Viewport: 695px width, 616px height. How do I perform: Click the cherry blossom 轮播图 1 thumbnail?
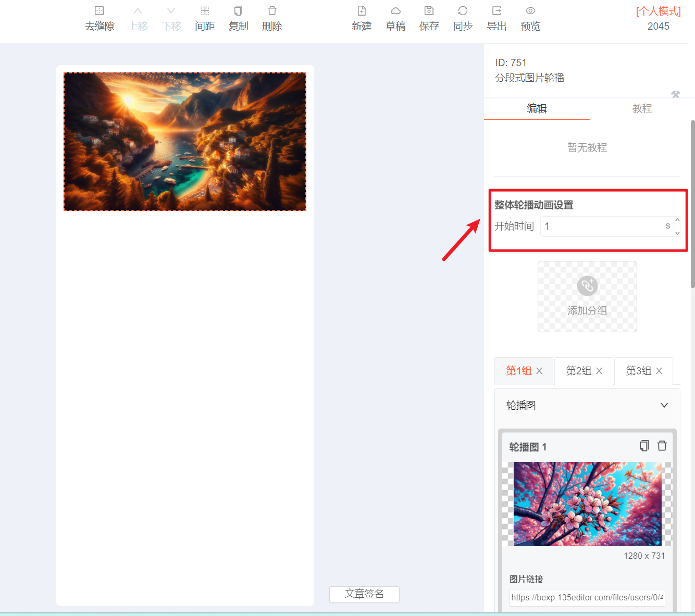point(587,504)
